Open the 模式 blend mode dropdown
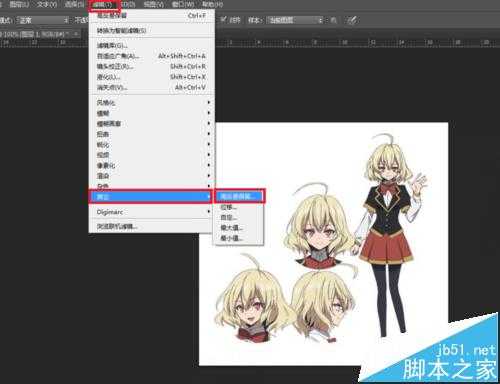500x384 pixels. point(43,20)
